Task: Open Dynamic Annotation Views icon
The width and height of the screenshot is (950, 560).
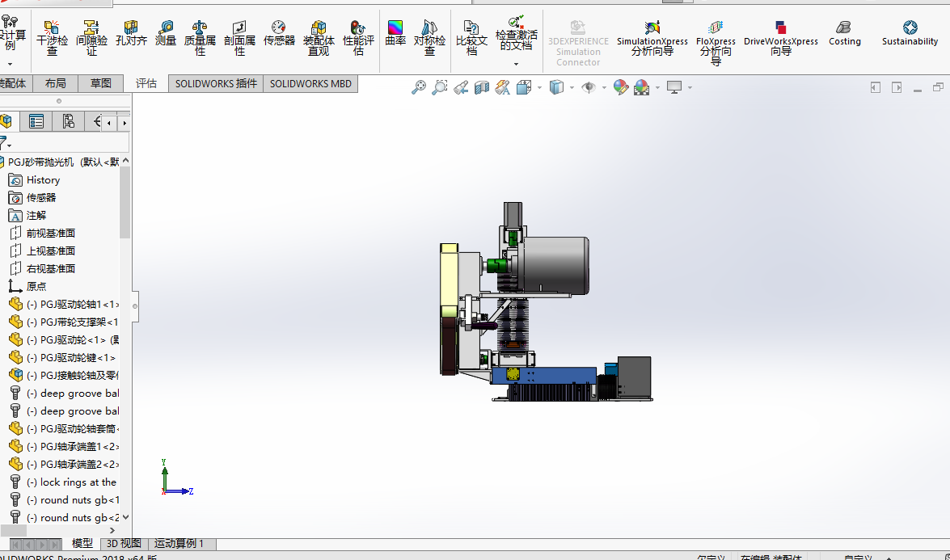Action: pyautogui.click(x=502, y=88)
